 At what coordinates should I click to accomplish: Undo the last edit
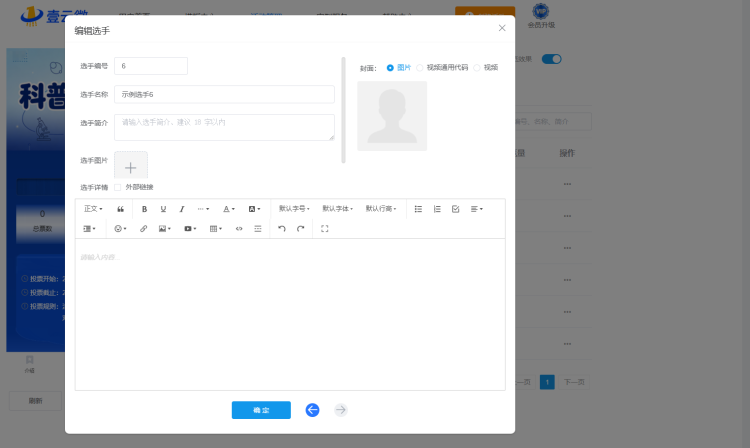[282, 229]
